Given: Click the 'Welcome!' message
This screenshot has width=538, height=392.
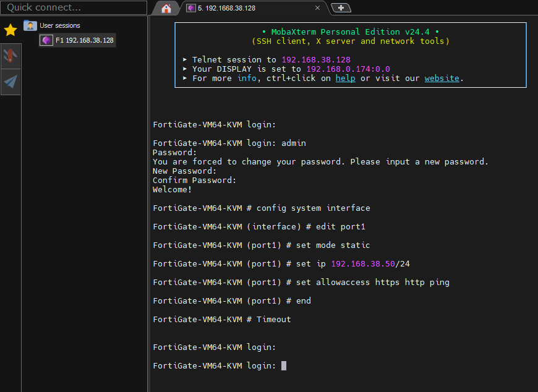Looking at the screenshot, I should coord(173,189).
